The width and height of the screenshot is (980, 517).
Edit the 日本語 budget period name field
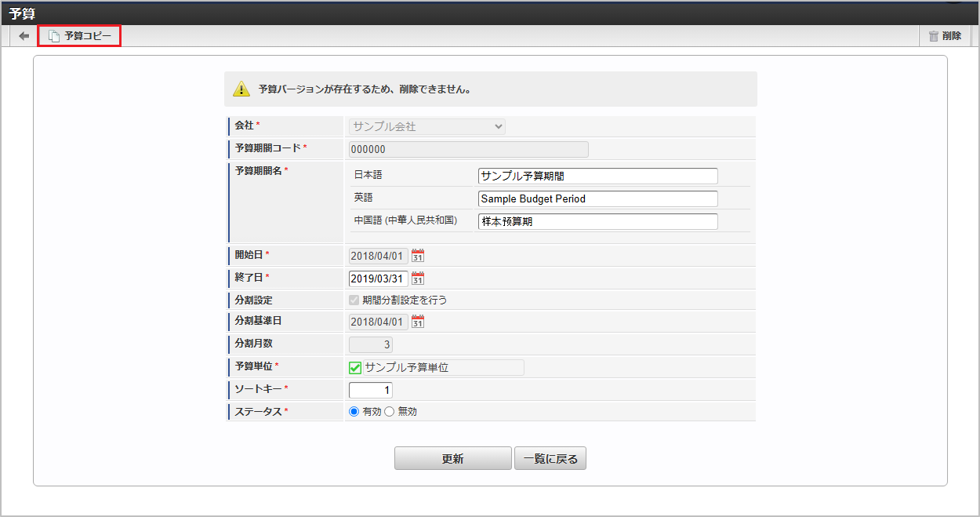click(x=597, y=176)
